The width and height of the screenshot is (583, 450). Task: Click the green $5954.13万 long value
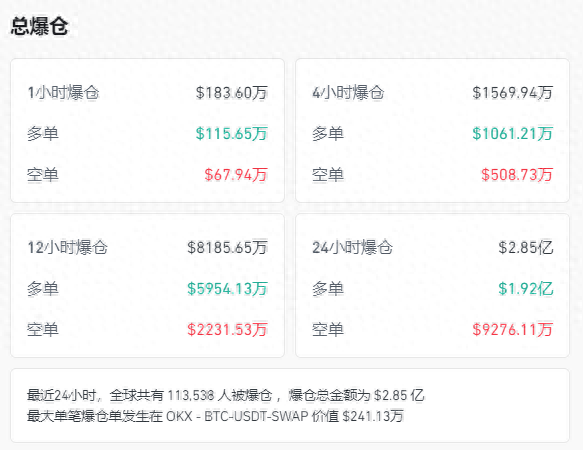tap(227, 288)
